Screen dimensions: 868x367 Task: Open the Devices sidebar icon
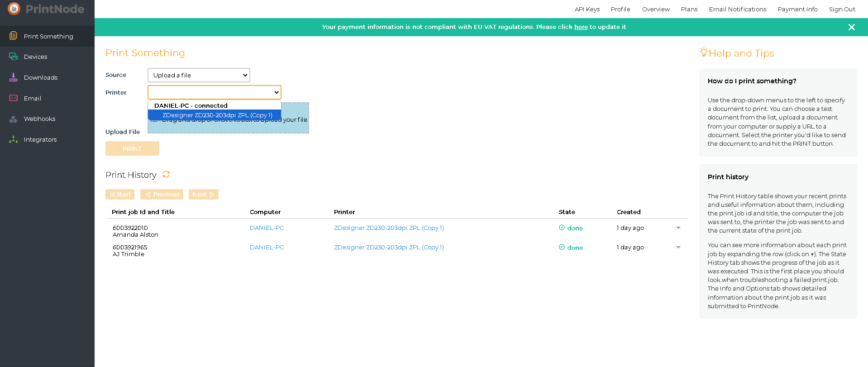14,57
